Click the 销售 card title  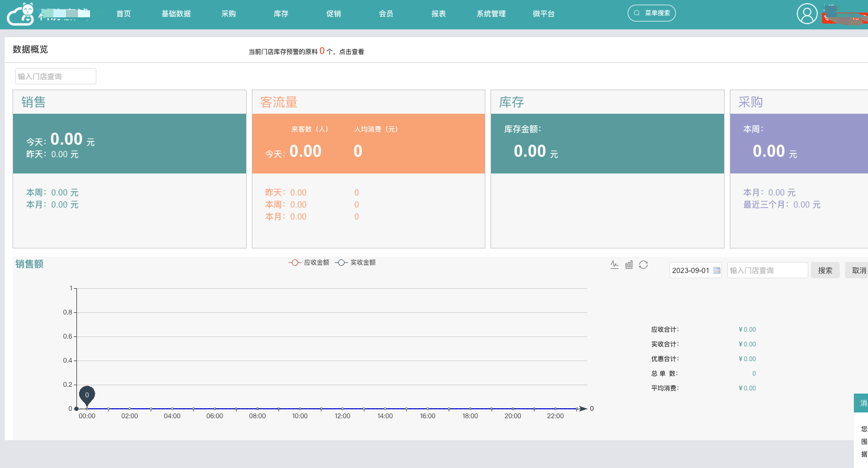(x=34, y=102)
